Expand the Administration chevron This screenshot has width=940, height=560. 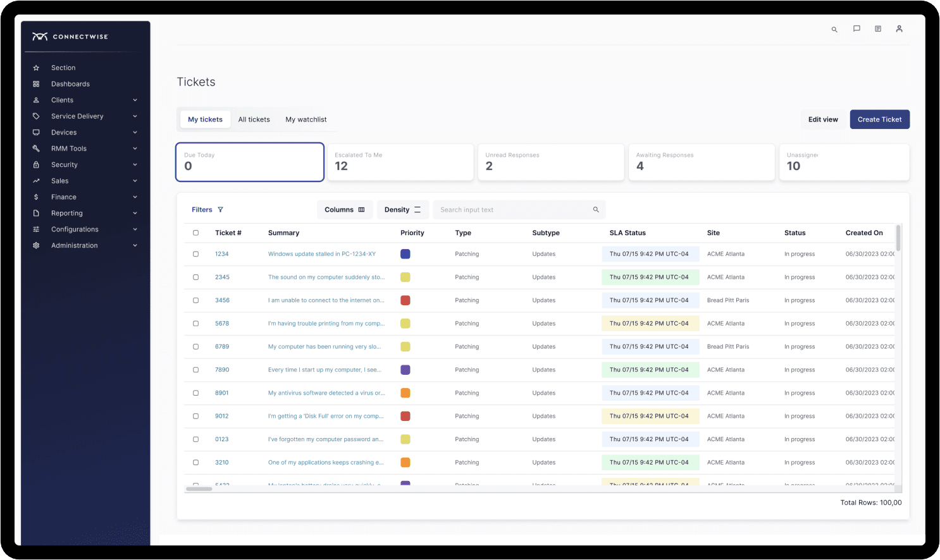[x=135, y=245]
